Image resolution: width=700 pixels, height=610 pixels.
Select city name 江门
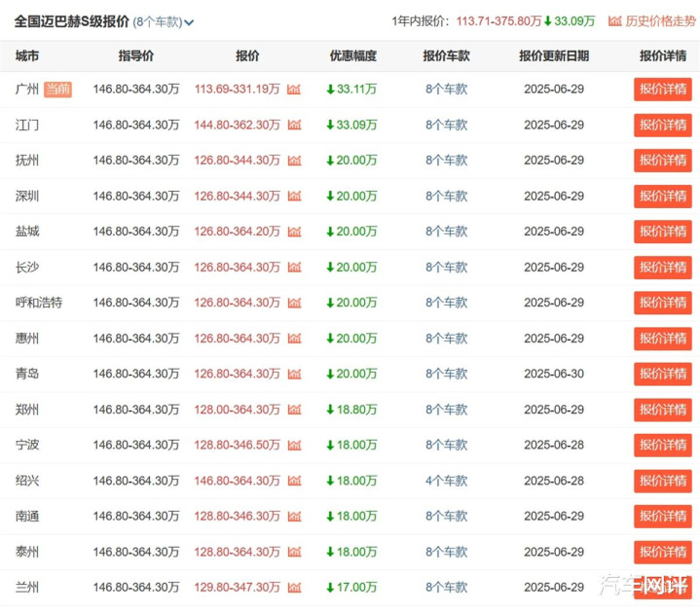[x=27, y=125]
